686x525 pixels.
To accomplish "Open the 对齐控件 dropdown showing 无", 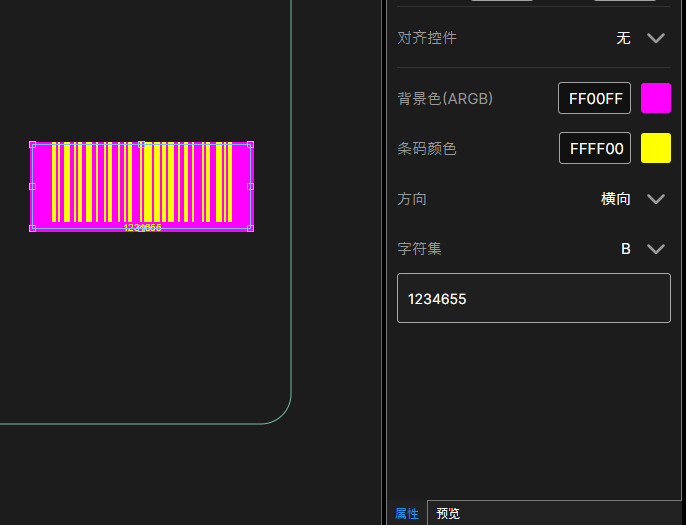I will click(640, 38).
